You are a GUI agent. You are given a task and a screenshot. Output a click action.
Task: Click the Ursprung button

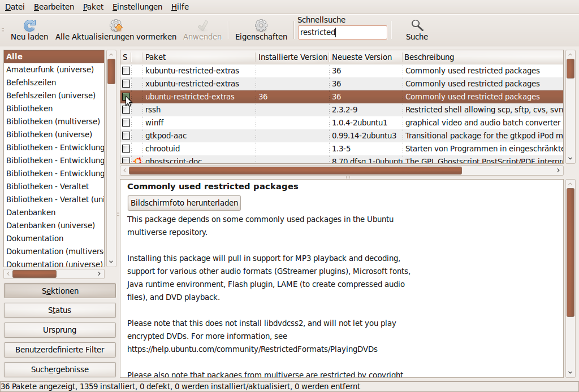(60, 330)
